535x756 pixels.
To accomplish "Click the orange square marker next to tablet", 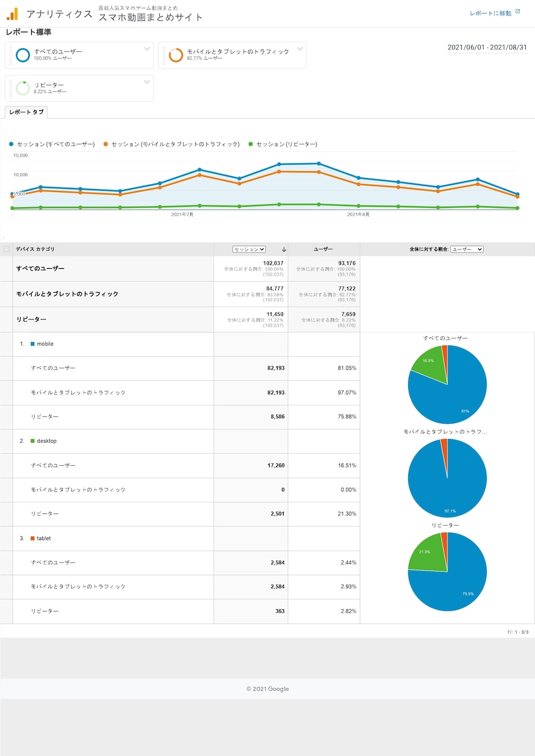I will tap(32, 538).
